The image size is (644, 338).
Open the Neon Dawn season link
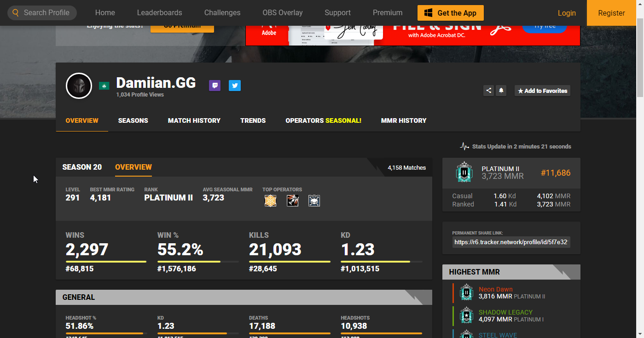(x=495, y=289)
